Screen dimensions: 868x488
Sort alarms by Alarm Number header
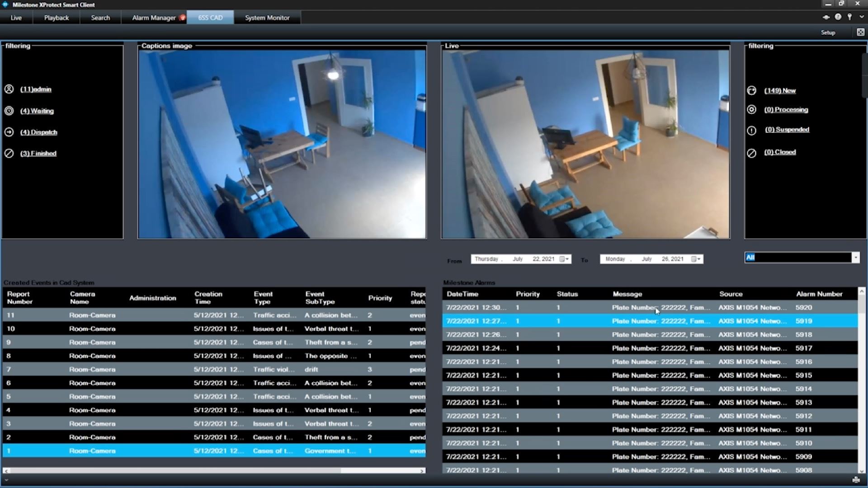pyautogui.click(x=819, y=294)
